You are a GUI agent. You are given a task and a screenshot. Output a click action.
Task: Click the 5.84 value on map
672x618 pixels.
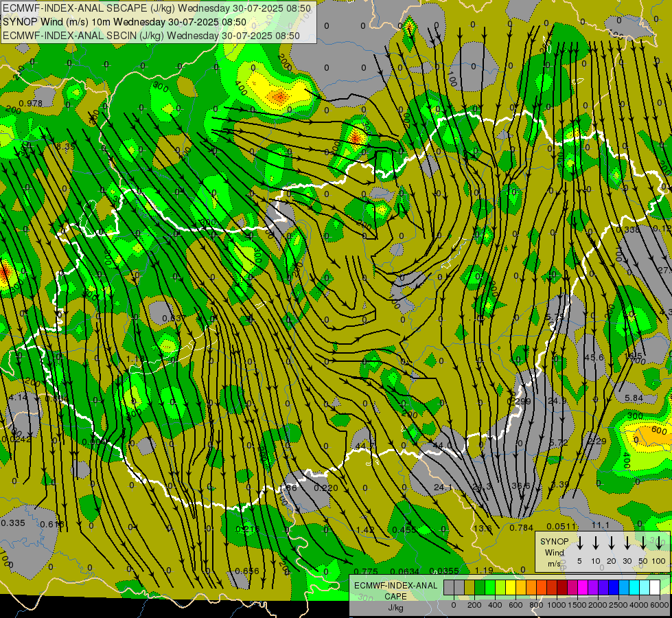(x=634, y=398)
